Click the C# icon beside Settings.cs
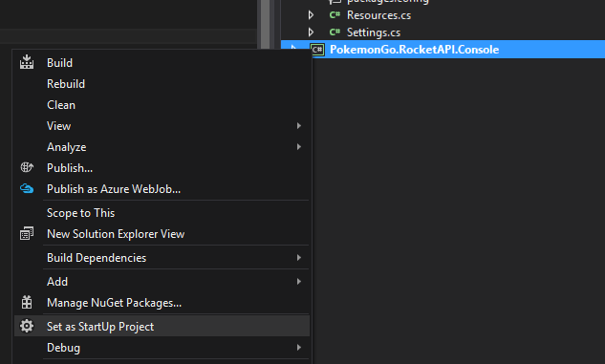Image resolution: width=605 pixels, height=364 pixels. (x=335, y=32)
